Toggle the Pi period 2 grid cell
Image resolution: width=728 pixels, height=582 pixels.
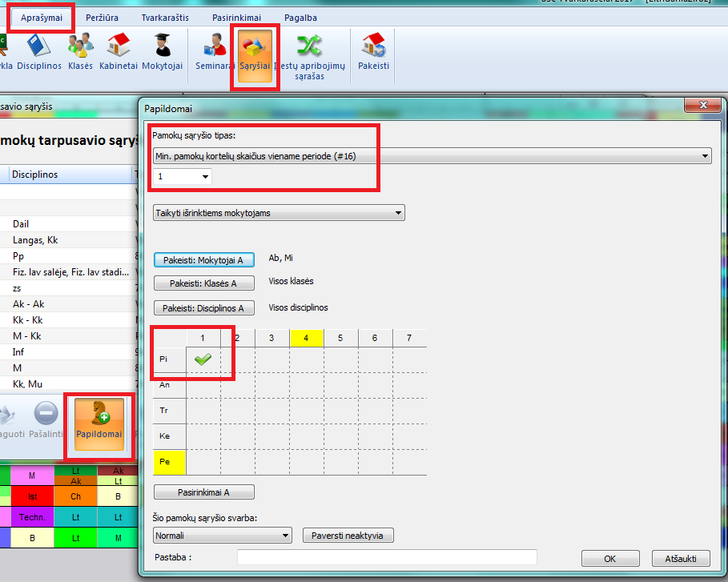pyautogui.click(x=238, y=359)
